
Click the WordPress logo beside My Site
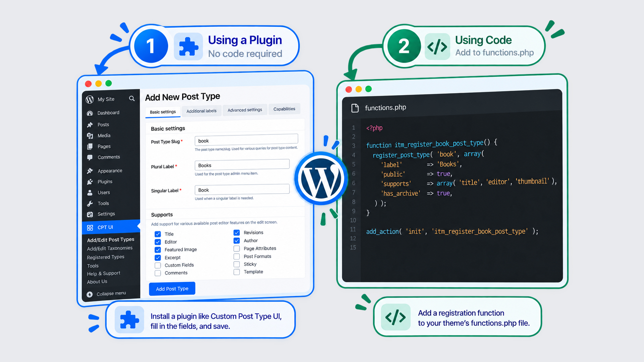(x=90, y=100)
